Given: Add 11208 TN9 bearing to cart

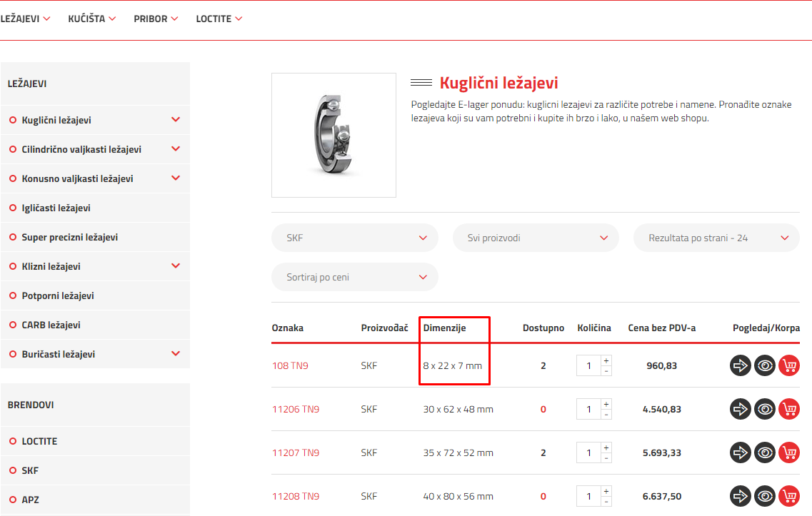Looking at the screenshot, I should pos(789,496).
